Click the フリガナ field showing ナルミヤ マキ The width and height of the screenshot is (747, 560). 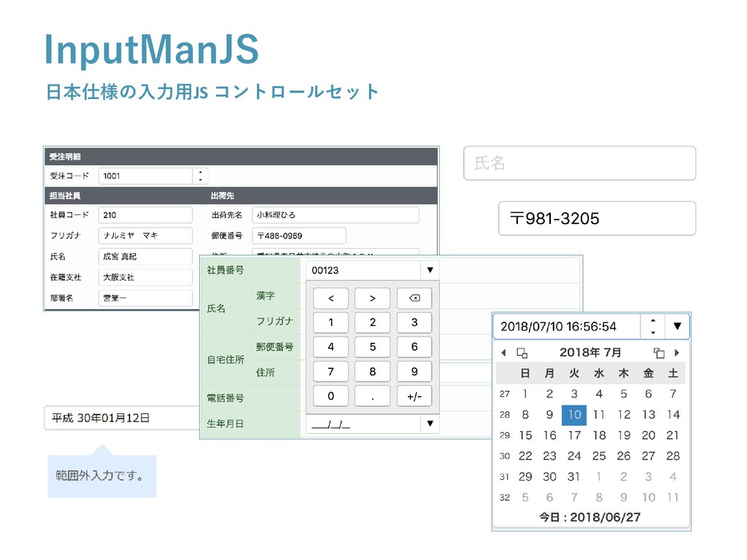145,236
